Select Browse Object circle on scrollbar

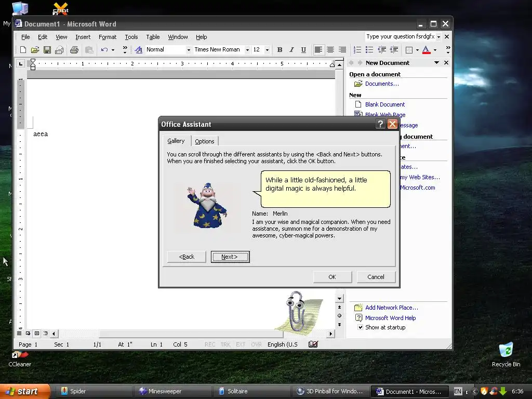click(x=339, y=316)
